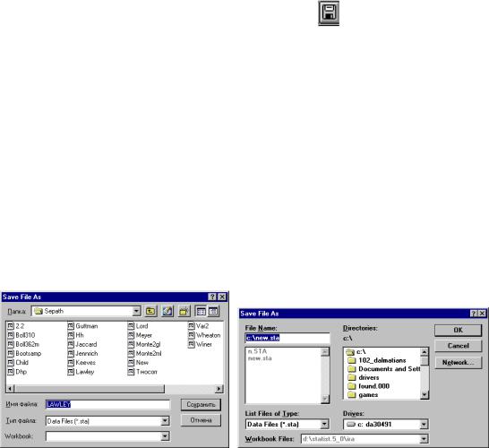Select the Meyer file icon

[131, 335]
